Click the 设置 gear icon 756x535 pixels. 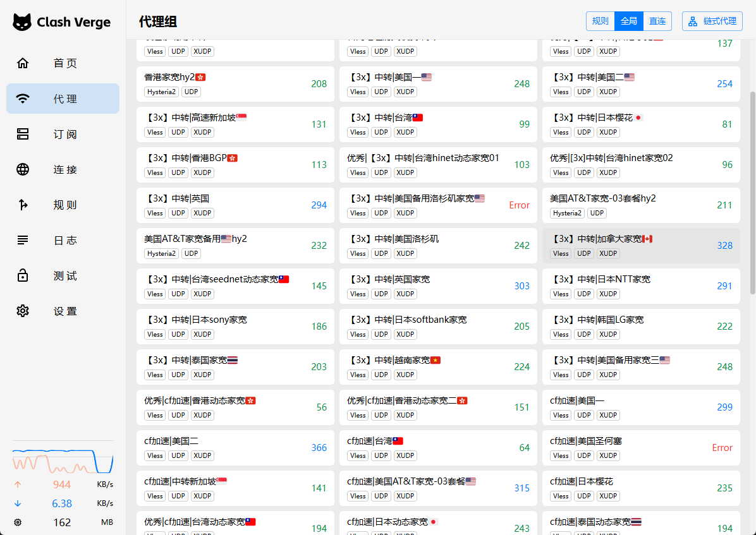coord(23,311)
